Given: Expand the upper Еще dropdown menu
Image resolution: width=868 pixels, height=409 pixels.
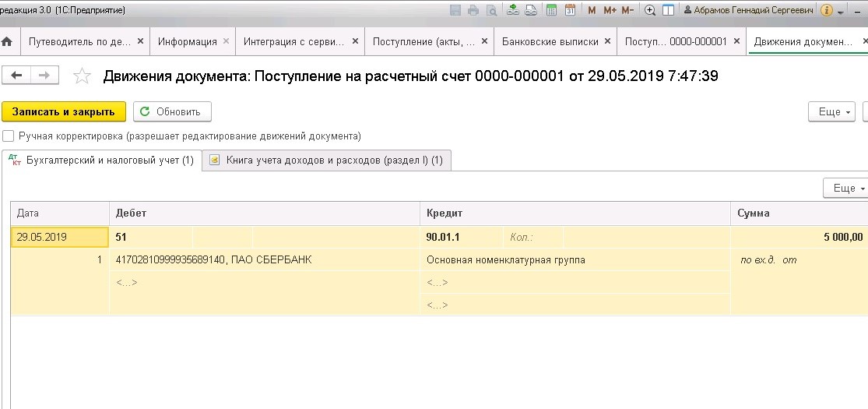Looking at the screenshot, I should click(832, 112).
